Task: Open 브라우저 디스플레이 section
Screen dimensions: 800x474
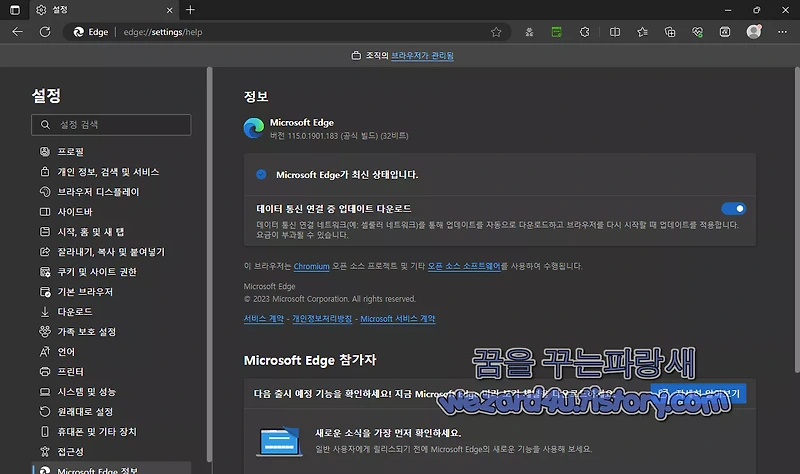Action: click(112, 192)
